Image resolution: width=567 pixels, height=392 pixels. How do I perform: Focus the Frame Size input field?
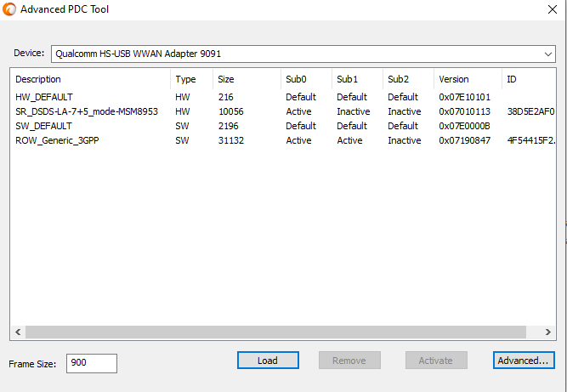(x=92, y=363)
